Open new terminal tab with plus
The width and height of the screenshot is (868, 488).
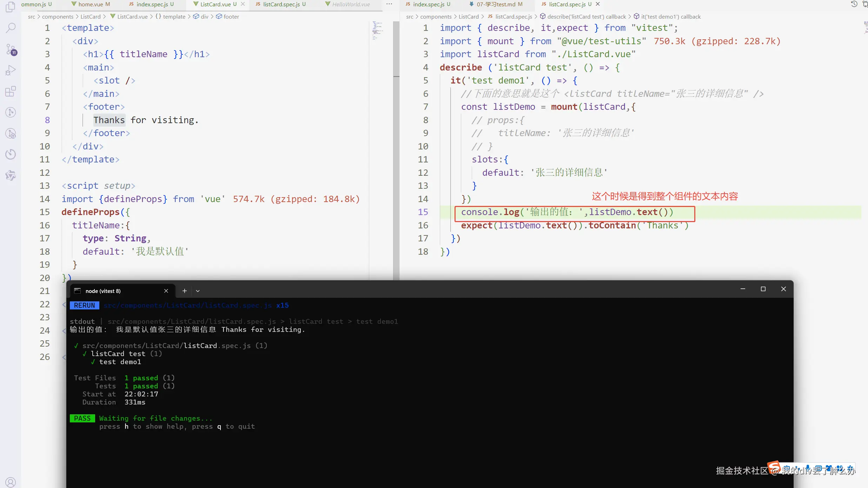click(x=184, y=291)
